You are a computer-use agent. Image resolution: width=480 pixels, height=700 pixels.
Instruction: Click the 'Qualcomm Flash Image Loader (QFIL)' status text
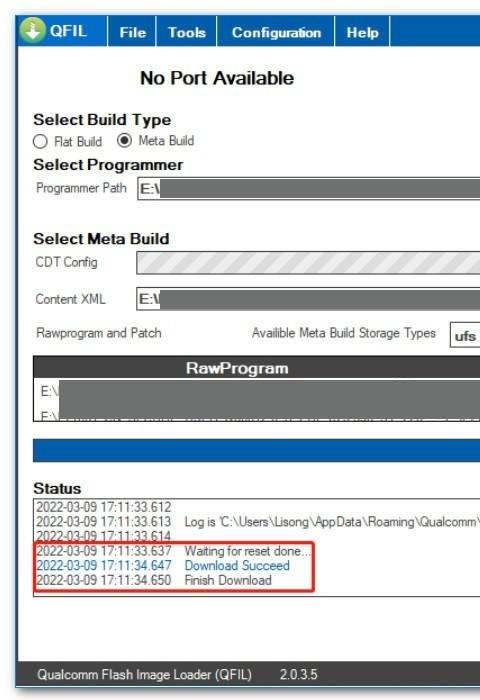(x=144, y=674)
